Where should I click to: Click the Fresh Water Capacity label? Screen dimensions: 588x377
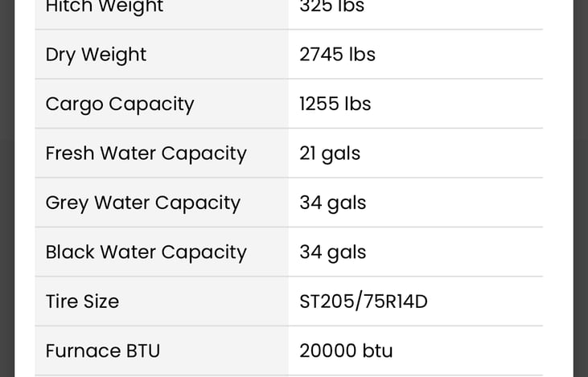[146, 154]
